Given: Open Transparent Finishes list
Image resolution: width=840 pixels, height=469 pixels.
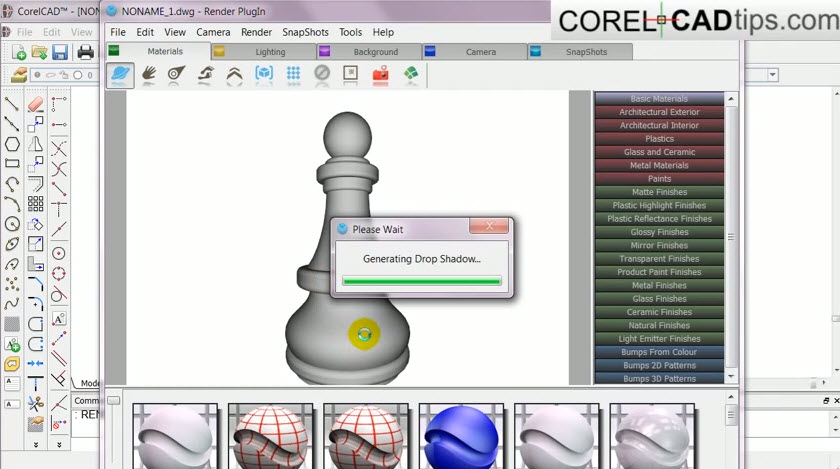Looking at the screenshot, I should tap(659, 259).
